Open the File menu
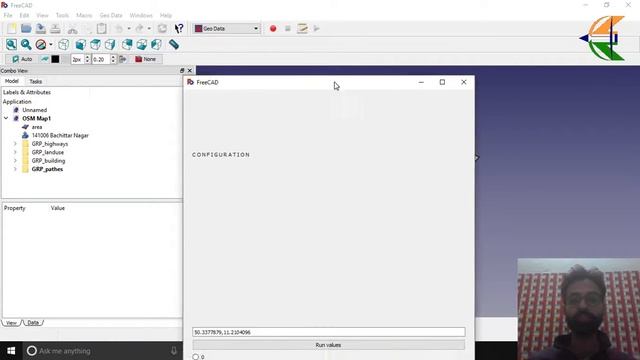Image resolution: width=640 pixels, height=360 pixels. tap(8, 15)
